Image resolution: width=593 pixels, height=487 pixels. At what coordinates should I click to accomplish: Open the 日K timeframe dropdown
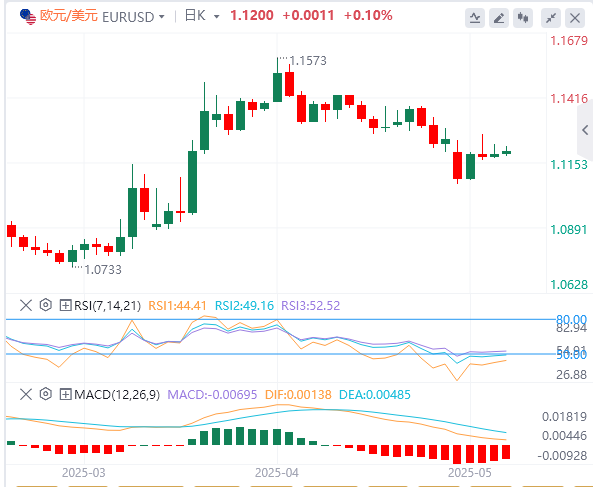pos(202,16)
